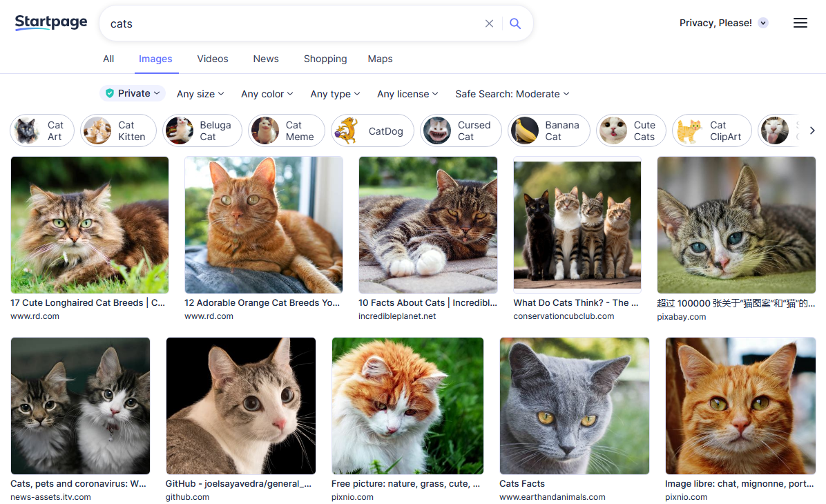
Task: Open the Private results dropdown
Action: point(132,93)
